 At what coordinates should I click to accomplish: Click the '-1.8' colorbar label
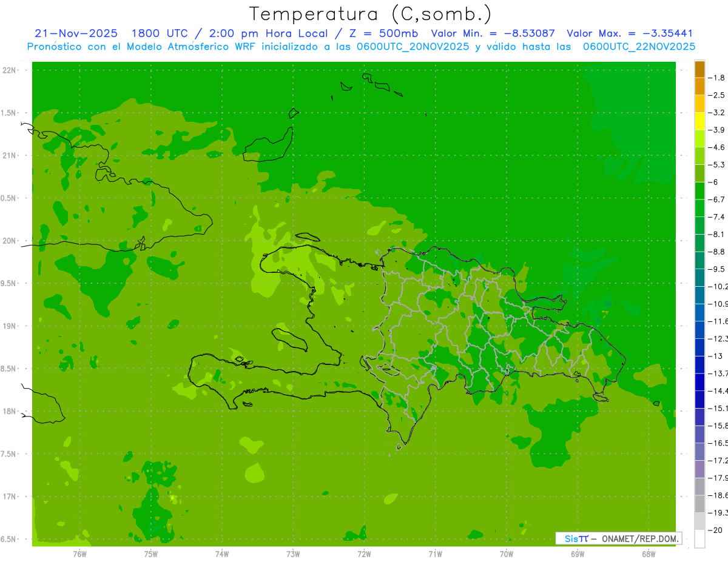point(717,78)
